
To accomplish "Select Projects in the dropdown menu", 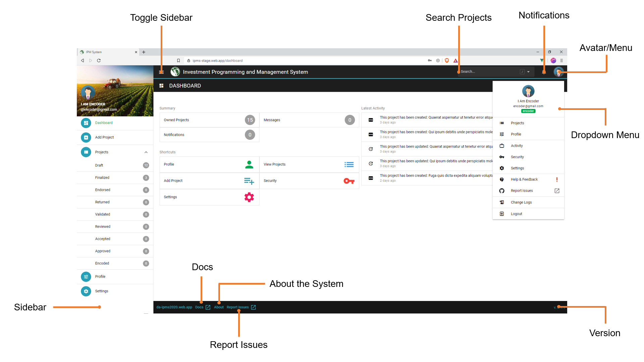I will click(528, 123).
